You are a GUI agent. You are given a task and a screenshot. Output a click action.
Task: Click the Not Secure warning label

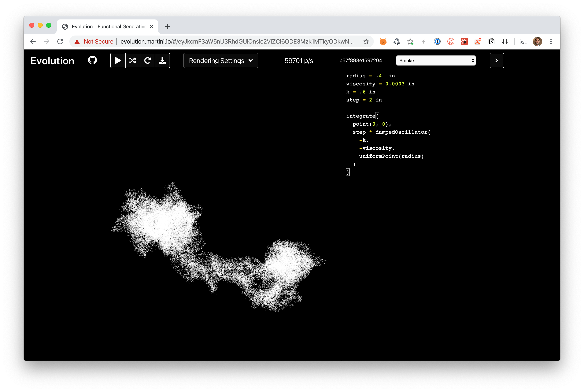[x=98, y=41]
